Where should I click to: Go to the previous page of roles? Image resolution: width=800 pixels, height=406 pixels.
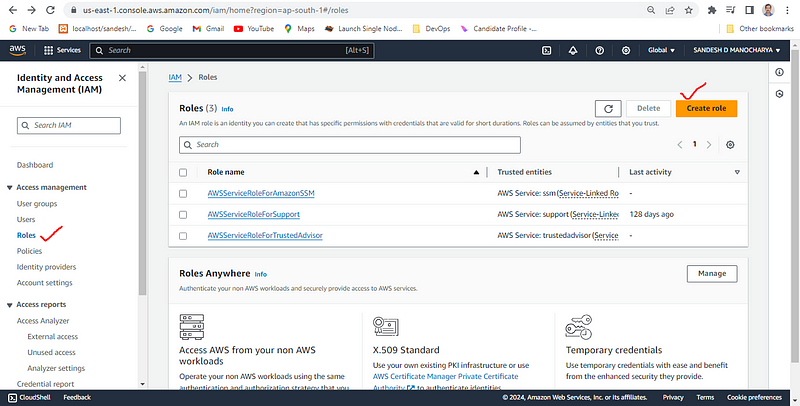pyautogui.click(x=680, y=145)
